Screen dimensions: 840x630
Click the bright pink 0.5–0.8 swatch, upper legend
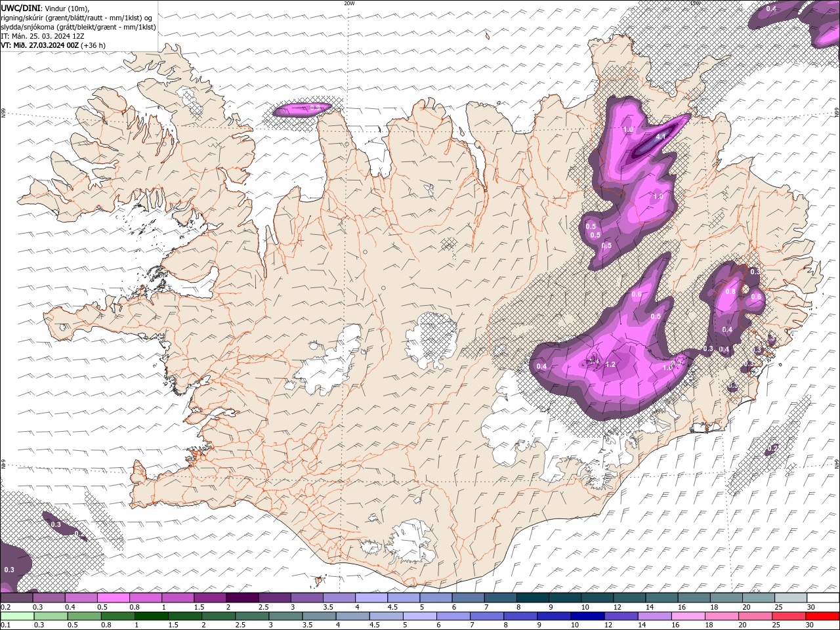[x=113, y=598]
